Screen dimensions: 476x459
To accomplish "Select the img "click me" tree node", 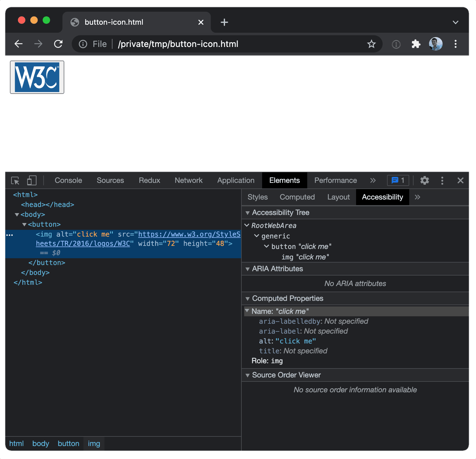I will point(305,257).
